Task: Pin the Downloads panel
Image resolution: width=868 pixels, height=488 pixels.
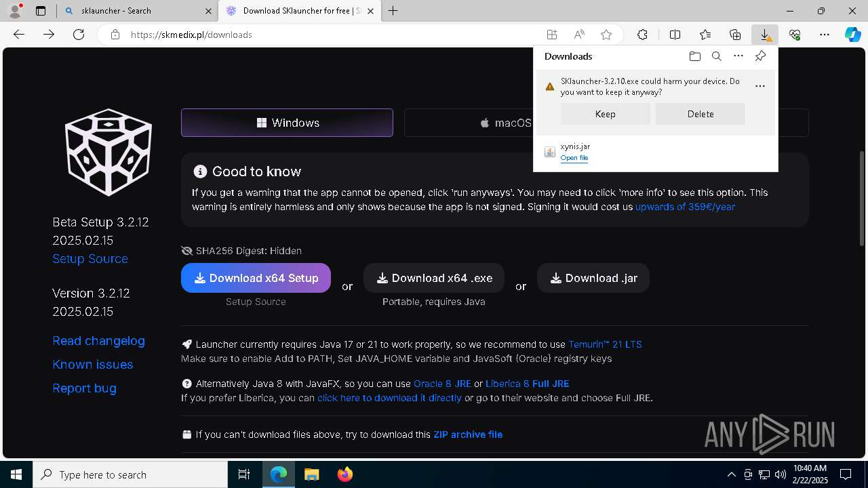Action: 760,56
